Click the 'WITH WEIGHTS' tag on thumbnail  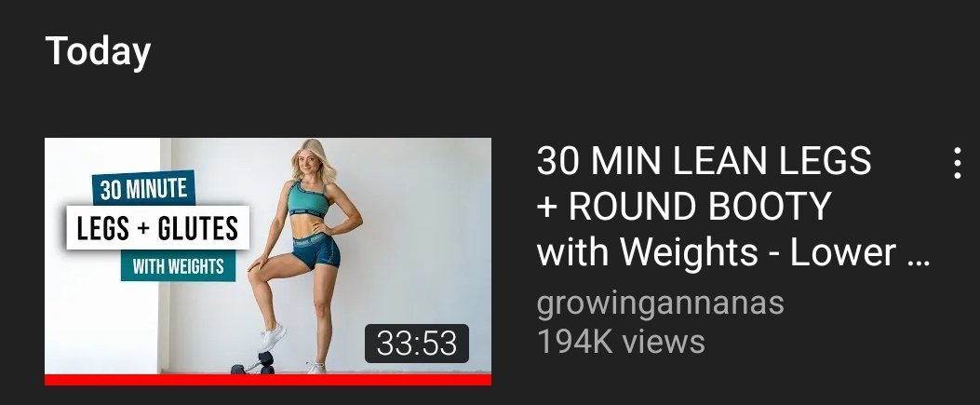pyautogui.click(x=178, y=267)
